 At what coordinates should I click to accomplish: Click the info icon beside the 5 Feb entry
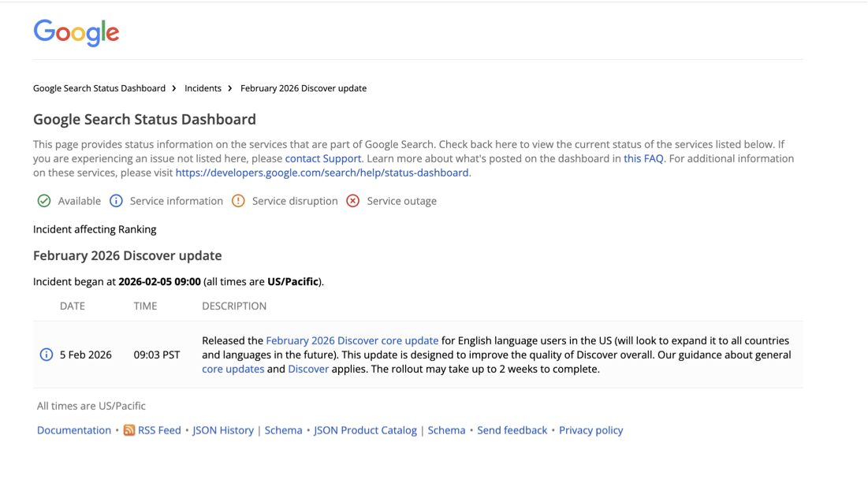pos(45,355)
